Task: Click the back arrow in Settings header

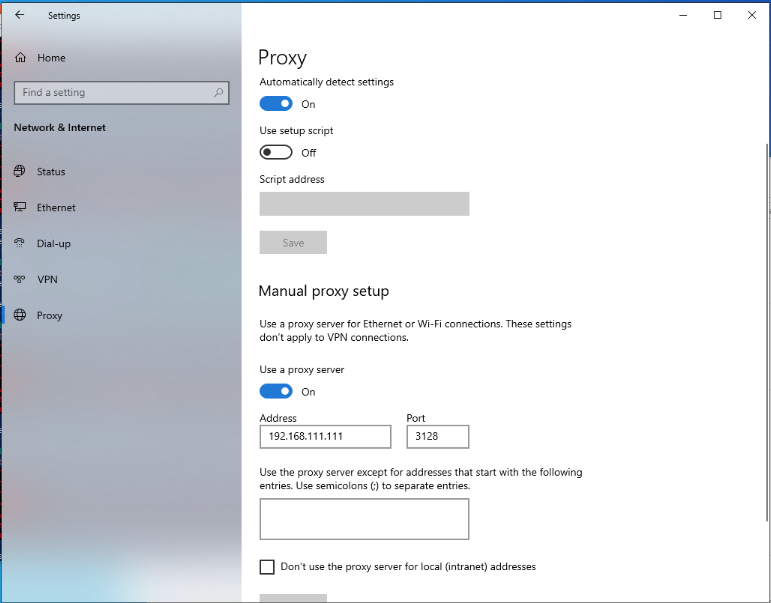Action: [20, 15]
